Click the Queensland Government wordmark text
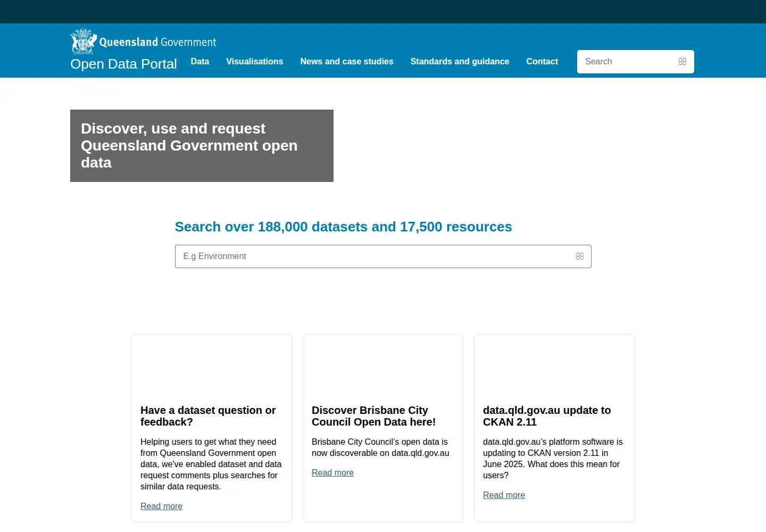766x532 pixels. click(x=157, y=42)
